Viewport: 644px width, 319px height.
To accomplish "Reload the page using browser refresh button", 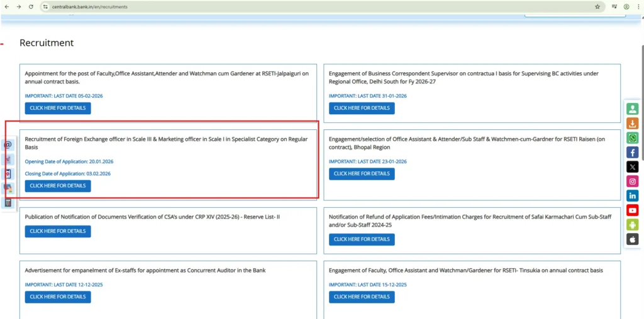I will 31,6.
